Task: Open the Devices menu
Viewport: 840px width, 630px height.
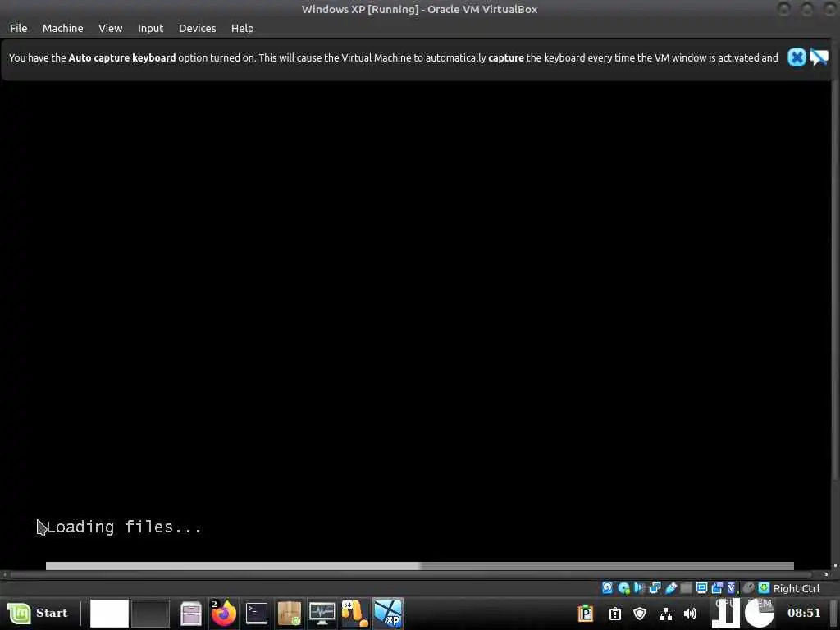Action: (197, 29)
